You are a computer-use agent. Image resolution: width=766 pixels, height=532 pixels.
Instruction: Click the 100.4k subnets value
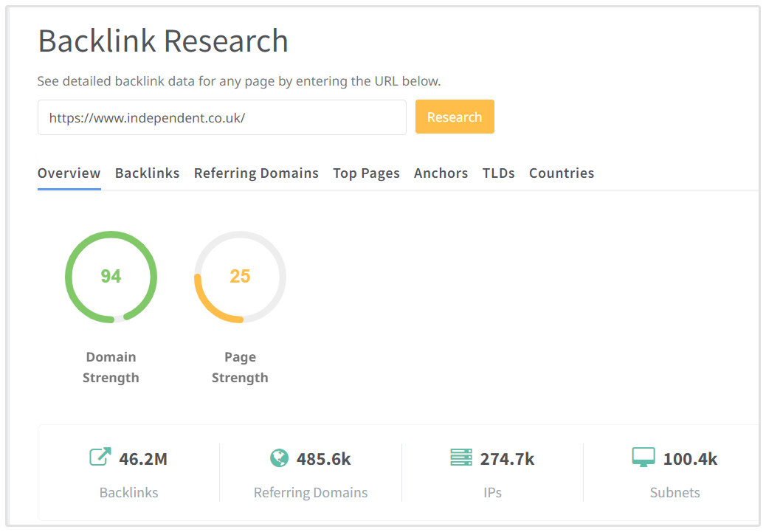(x=690, y=459)
